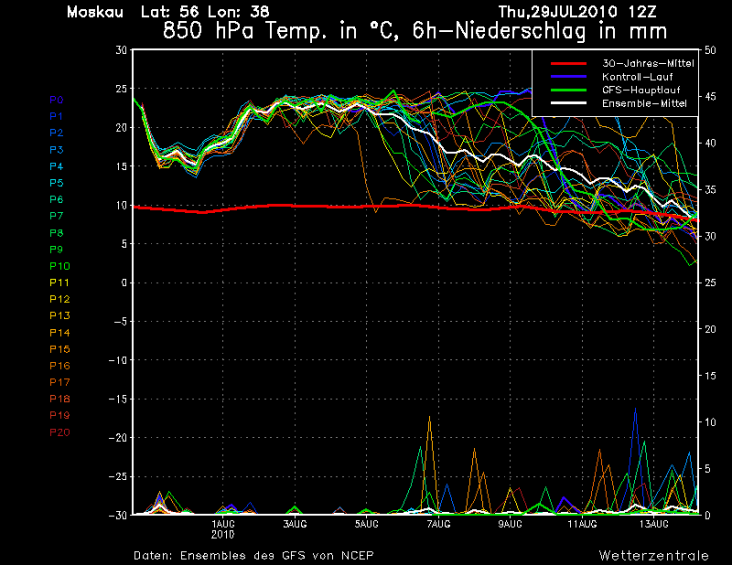
Task: Click the P19 ensemble member label
Action: (60, 416)
